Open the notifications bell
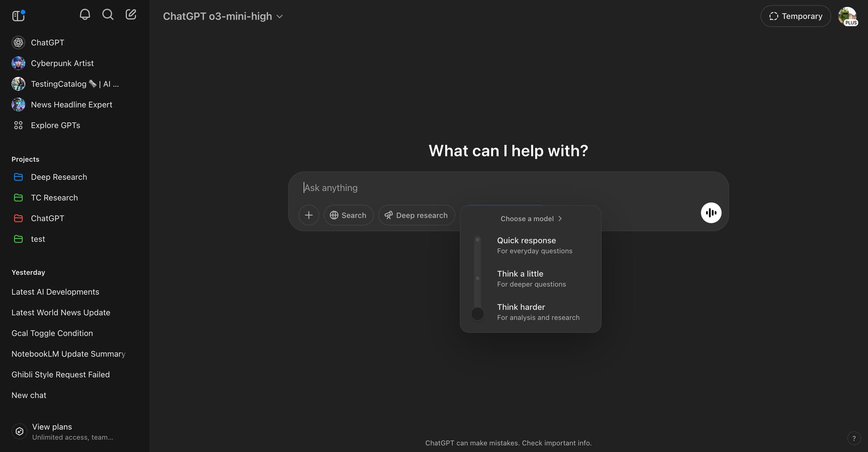The image size is (868, 452). click(x=85, y=15)
